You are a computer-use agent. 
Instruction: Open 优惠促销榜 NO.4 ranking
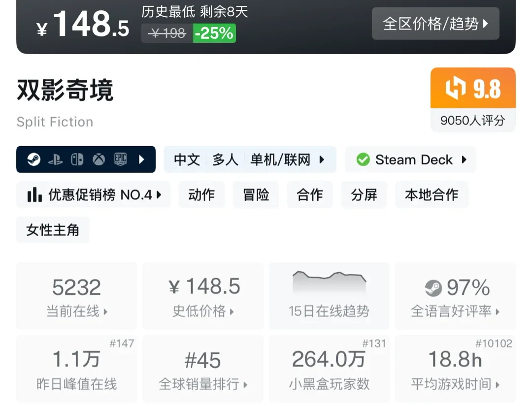pyautogui.click(x=100, y=195)
